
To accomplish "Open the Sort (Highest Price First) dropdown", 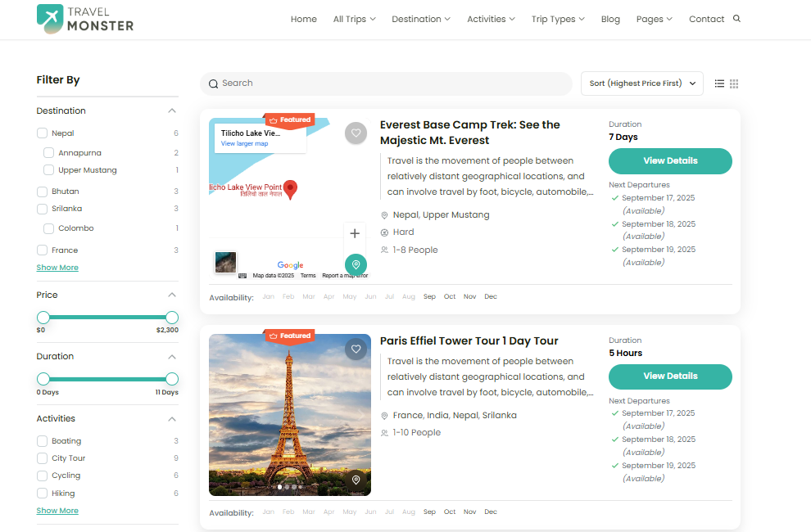I will coord(641,83).
